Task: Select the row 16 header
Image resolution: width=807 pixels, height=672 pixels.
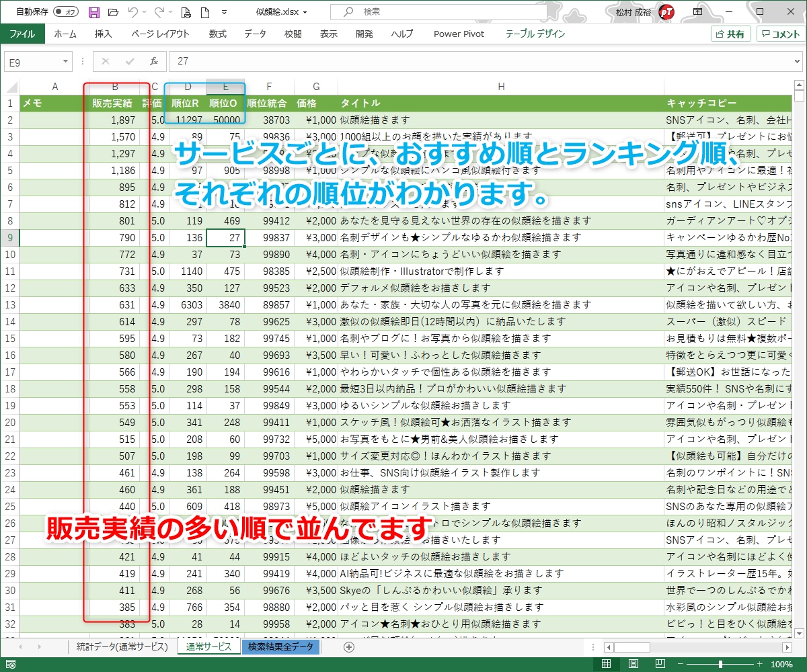Action: point(10,355)
